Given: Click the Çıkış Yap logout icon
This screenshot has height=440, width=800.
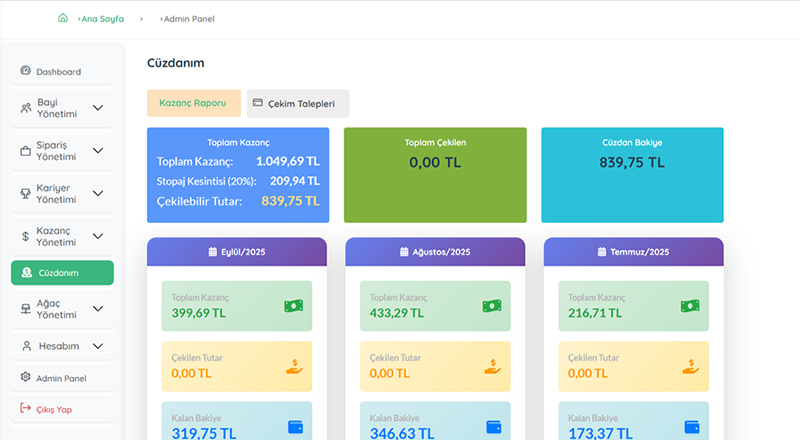Looking at the screenshot, I should 26,409.
